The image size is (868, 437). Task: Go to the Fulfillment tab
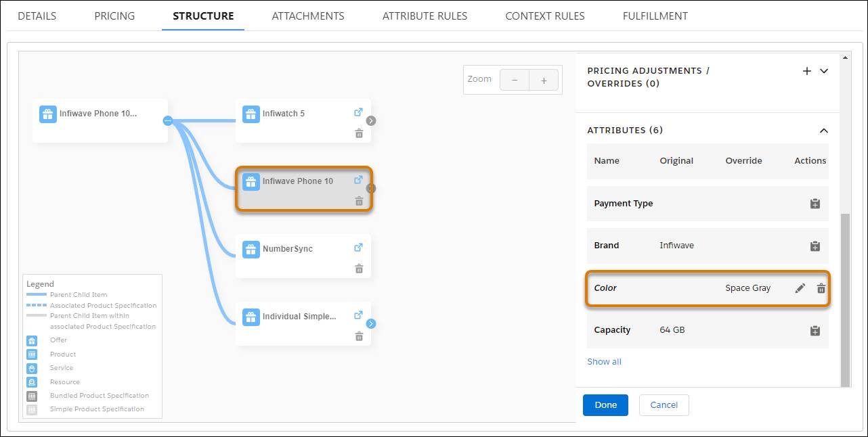click(655, 16)
